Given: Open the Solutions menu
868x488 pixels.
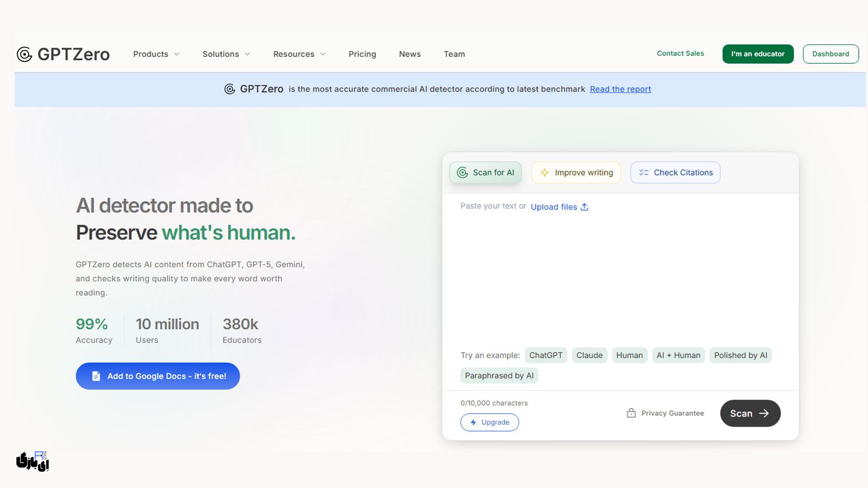Looking at the screenshot, I should pos(226,54).
